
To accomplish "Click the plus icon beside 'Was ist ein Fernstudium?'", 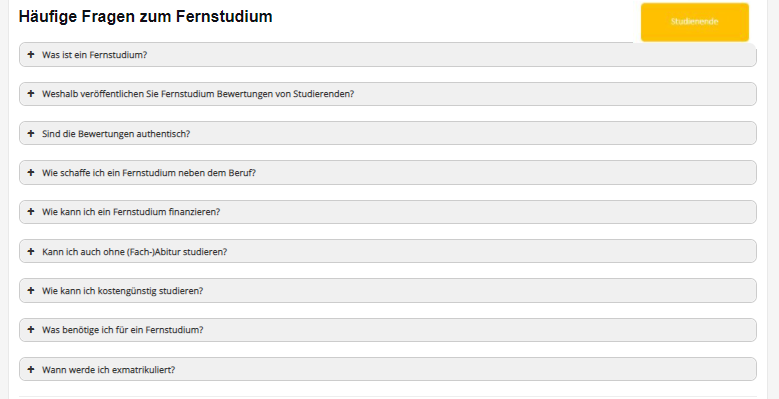I will 31,54.
